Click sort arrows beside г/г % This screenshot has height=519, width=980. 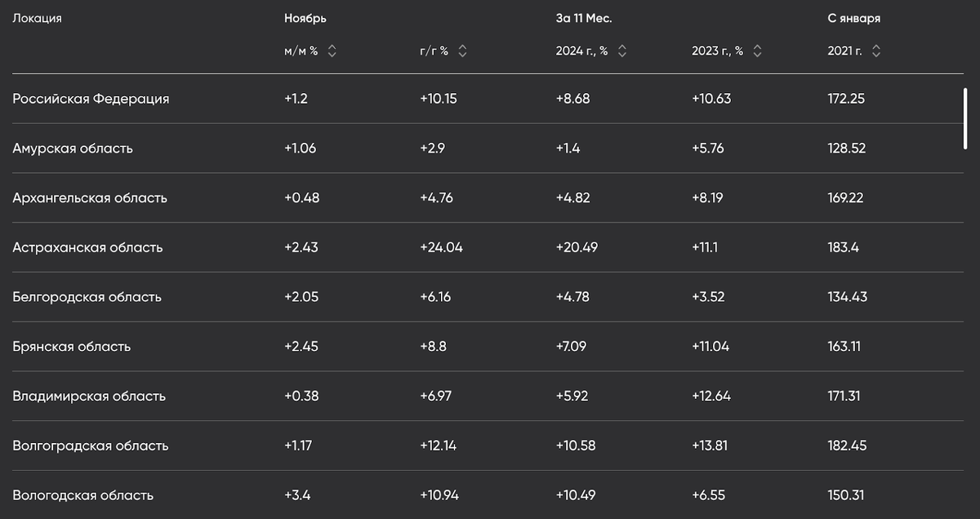click(x=462, y=51)
